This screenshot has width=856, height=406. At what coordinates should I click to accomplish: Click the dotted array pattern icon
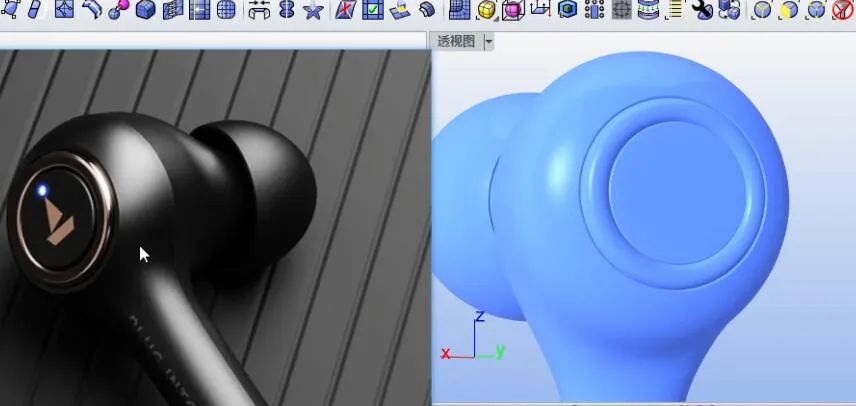click(x=594, y=9)
